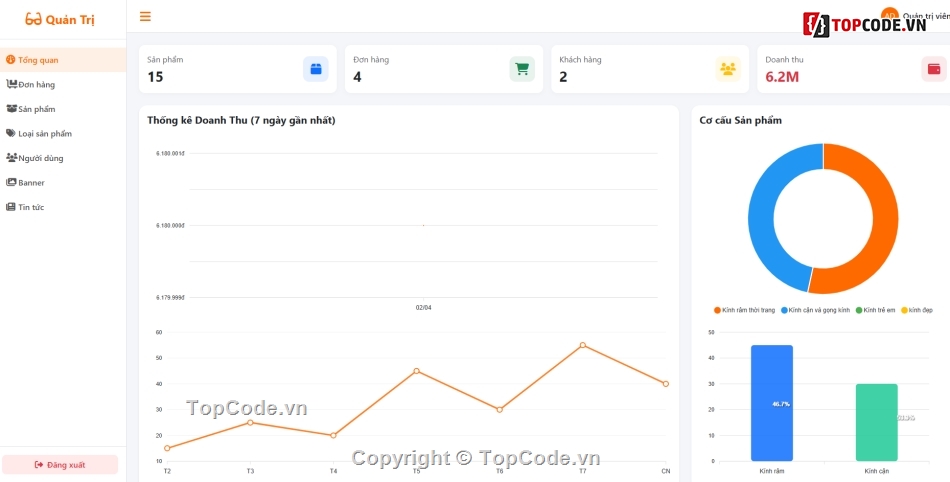Click the T2 data point on line chart
This screenshot has height=482, width=950.
[x=167, y=448]
